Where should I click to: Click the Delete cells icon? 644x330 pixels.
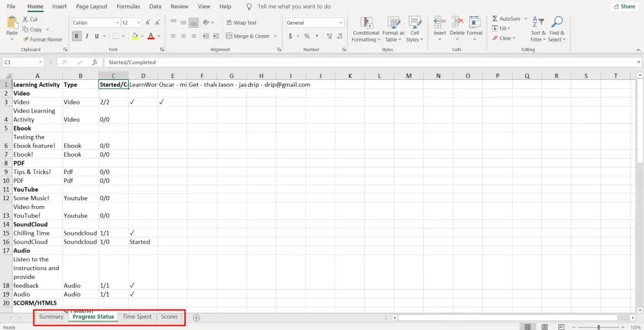457,23
